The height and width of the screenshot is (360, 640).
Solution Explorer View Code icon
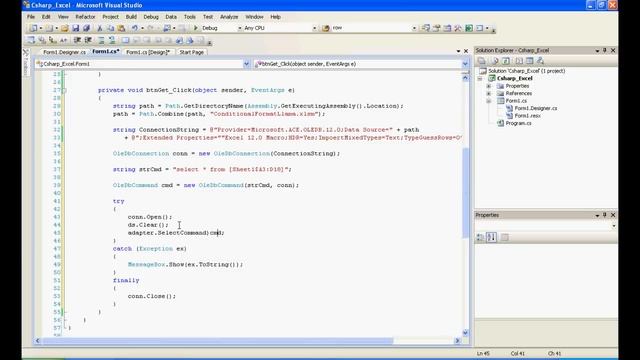(x=518, y=61)
